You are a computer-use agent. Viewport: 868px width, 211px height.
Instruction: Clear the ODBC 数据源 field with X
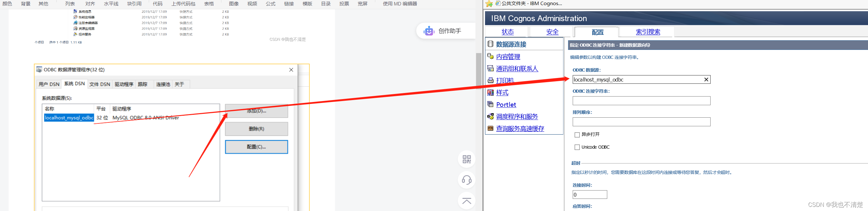point(706,79)
